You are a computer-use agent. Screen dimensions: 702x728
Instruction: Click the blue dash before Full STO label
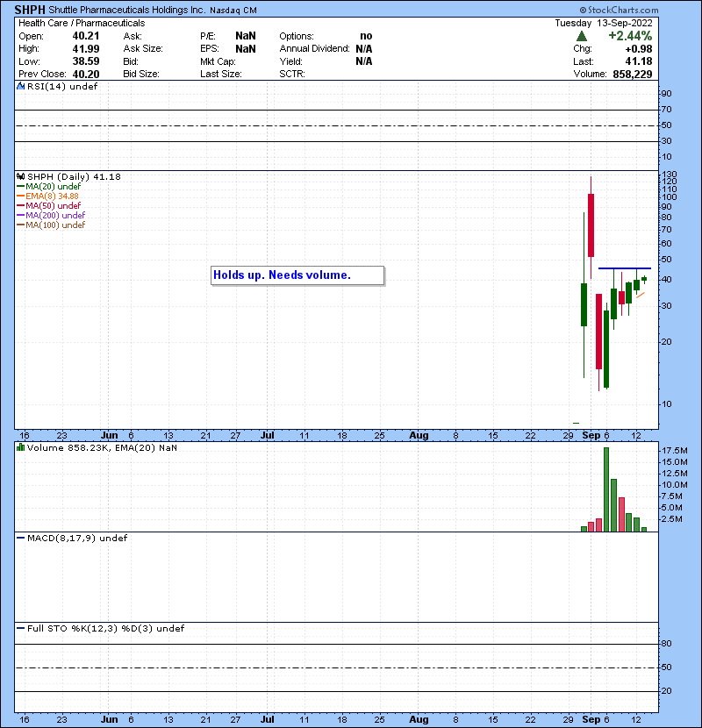point(20,629)
